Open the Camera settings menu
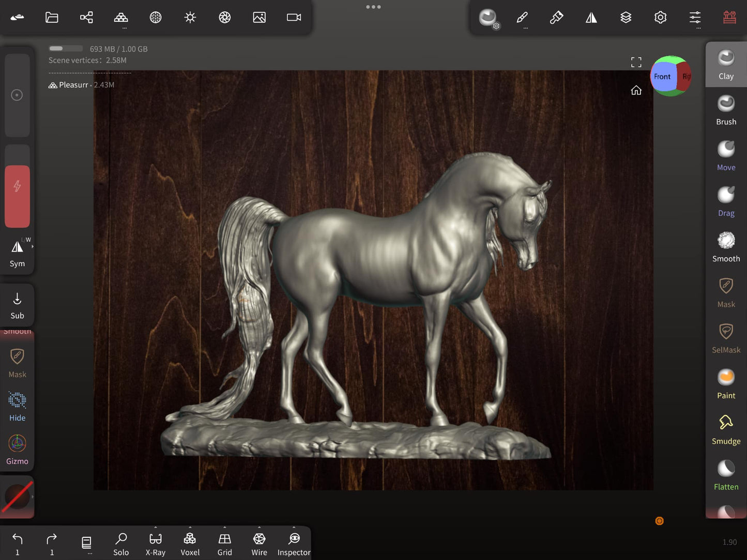The width and height of the screenshot is (747, 560). pos(294,18)
